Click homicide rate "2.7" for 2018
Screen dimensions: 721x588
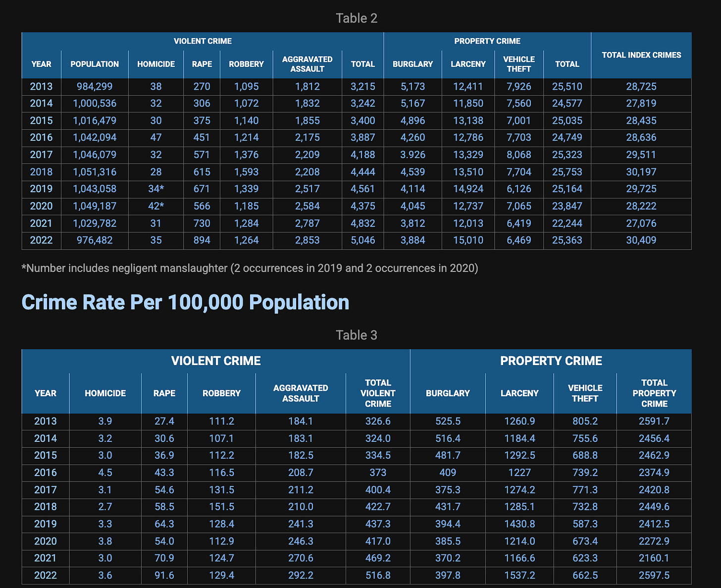pos(105,507)
